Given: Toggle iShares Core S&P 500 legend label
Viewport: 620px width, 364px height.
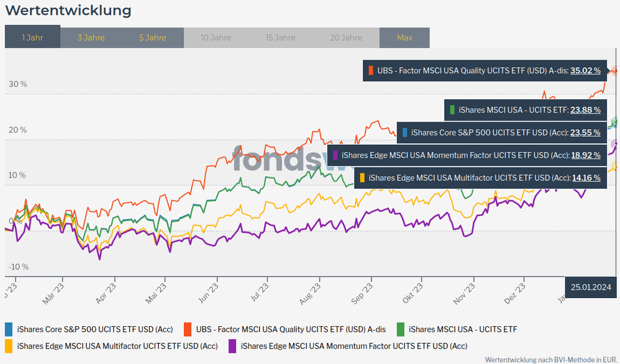Looking at the screenshot, I should 95,329.
